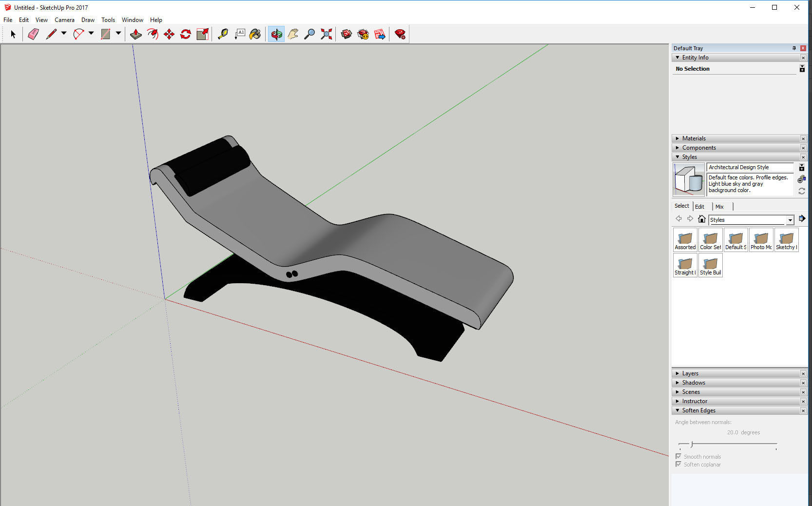Open the Extension Warehouse

coord(363,34)
